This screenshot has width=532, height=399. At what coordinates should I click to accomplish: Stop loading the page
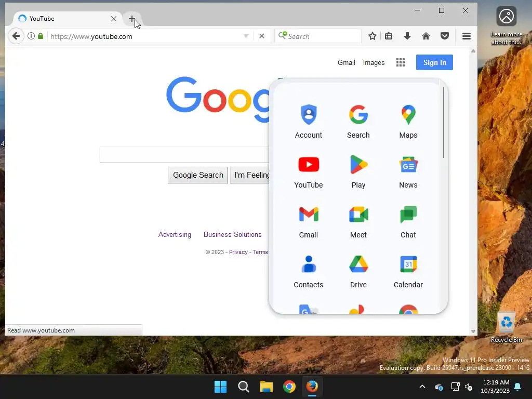(262, 36)
